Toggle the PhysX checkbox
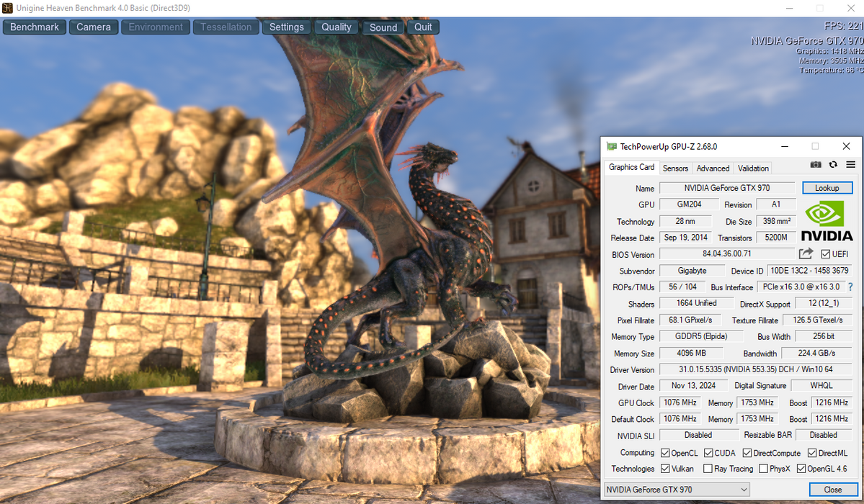This screenshot has height=504, width=864. 763,469
